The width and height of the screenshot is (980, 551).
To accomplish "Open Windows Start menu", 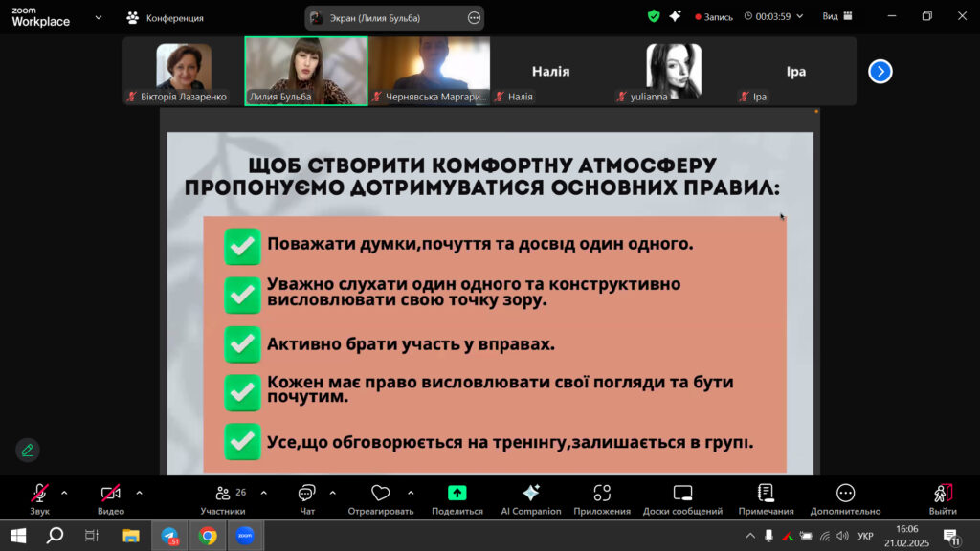I will (18, 536).
